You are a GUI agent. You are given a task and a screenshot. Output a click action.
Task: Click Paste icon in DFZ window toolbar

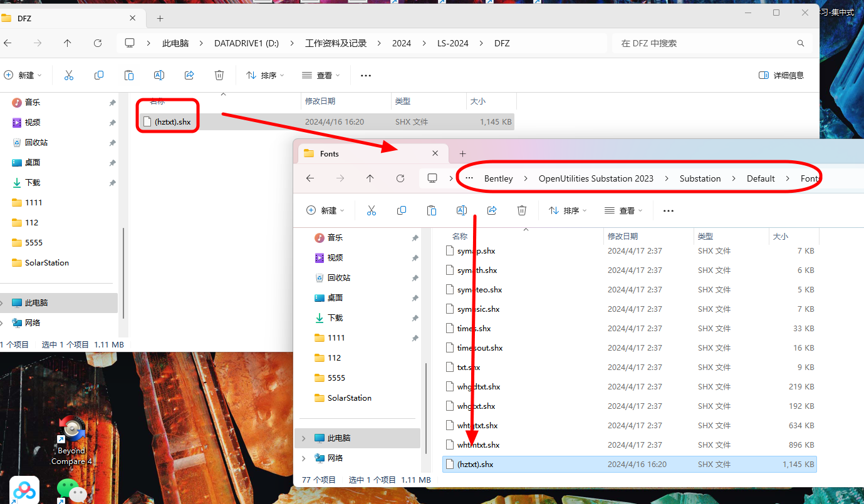[x=129, y=75]
